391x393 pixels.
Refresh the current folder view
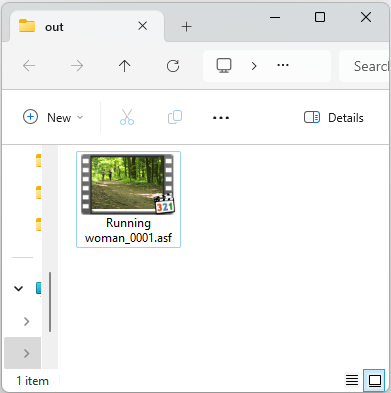pos(173,66)
